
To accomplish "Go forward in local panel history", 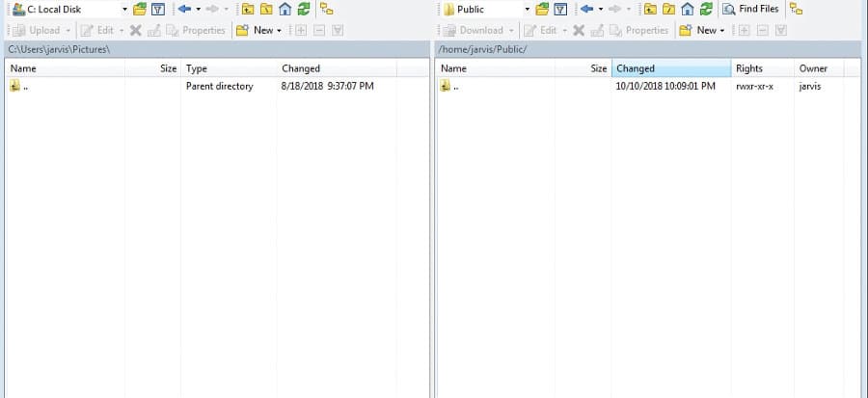I will pyautogui.click(x=212, y=9).
